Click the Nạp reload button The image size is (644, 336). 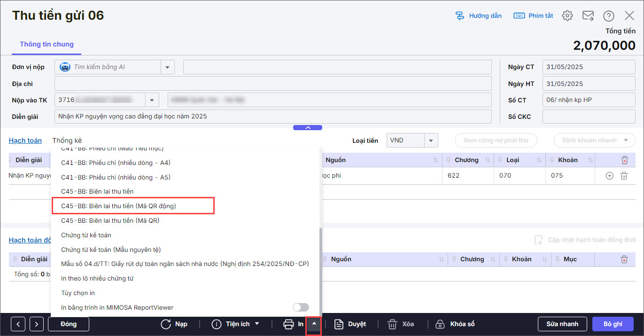tap(174, 324)
